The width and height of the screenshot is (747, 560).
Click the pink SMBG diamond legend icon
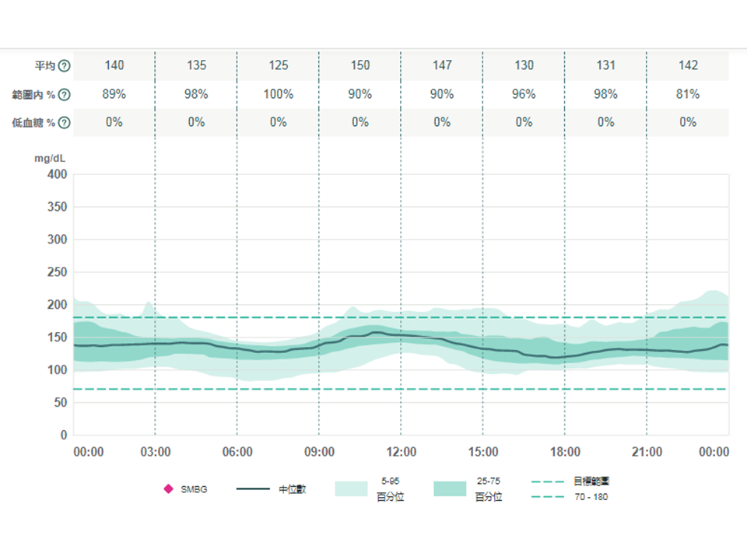(x=168, y=489)
